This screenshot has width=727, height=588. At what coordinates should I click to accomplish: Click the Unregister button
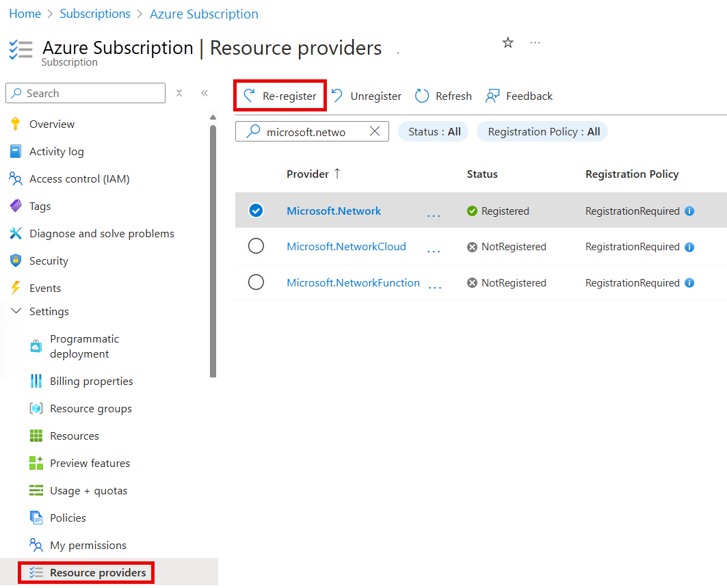367,96
